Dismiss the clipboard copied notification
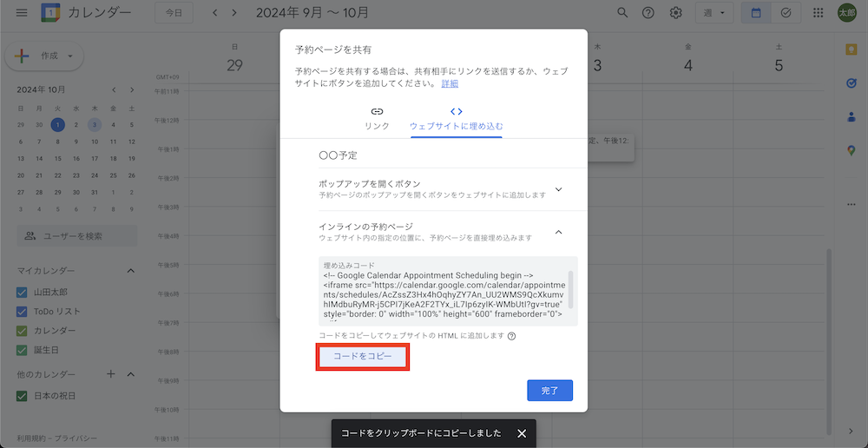The width and height of the screenshot is (868, 448). click(522, 433)
